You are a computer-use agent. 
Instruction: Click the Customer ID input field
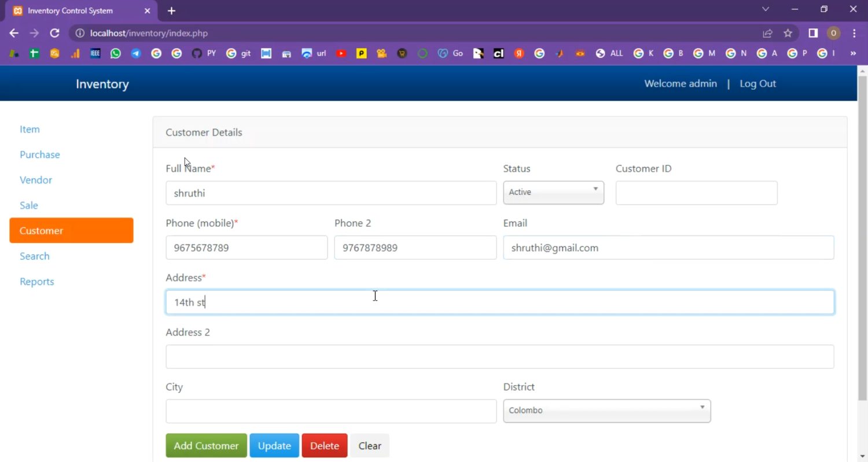(696, 193)
